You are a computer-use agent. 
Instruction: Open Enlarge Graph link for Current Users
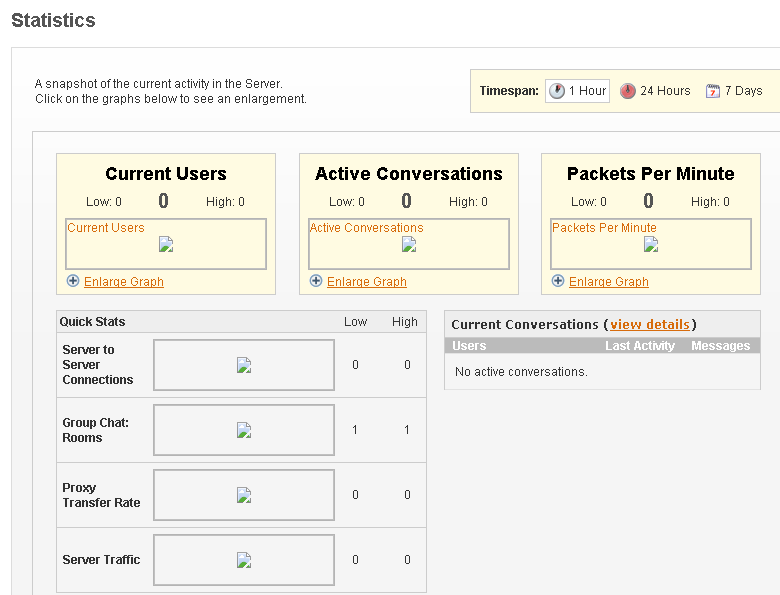(124, 282)
